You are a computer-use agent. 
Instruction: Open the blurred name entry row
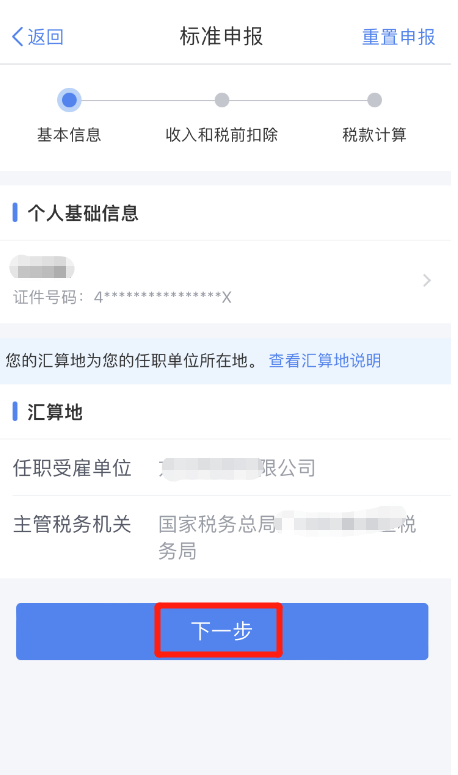(x=225, y=282)
